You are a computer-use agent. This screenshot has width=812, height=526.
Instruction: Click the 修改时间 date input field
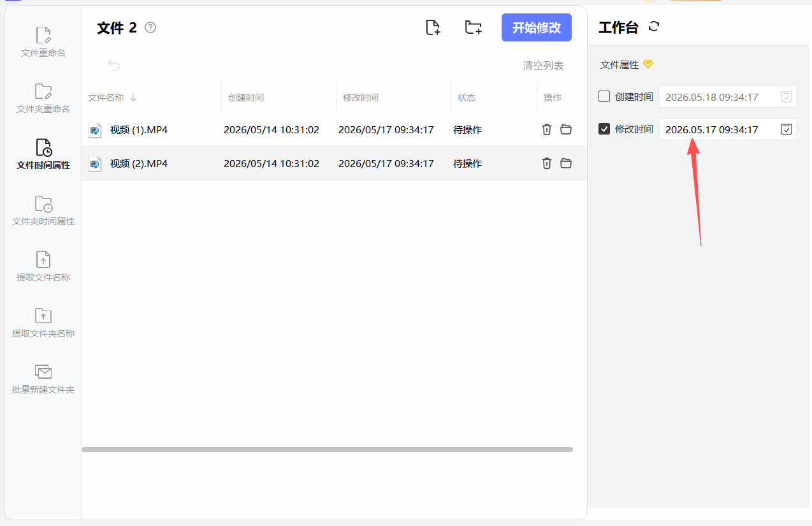(x=728, y=129)
